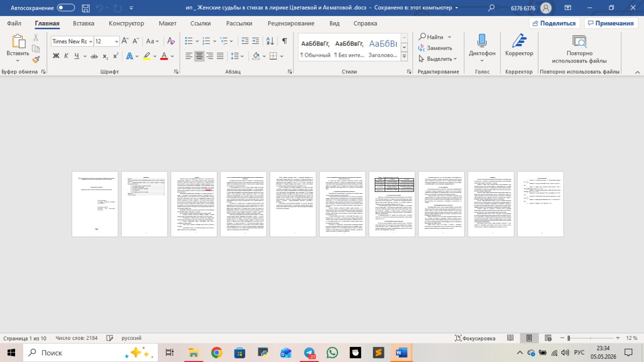Viewport: 644px width, 362px height.
Task: Switch to Фокусировка mode
Action: [475, 338]
